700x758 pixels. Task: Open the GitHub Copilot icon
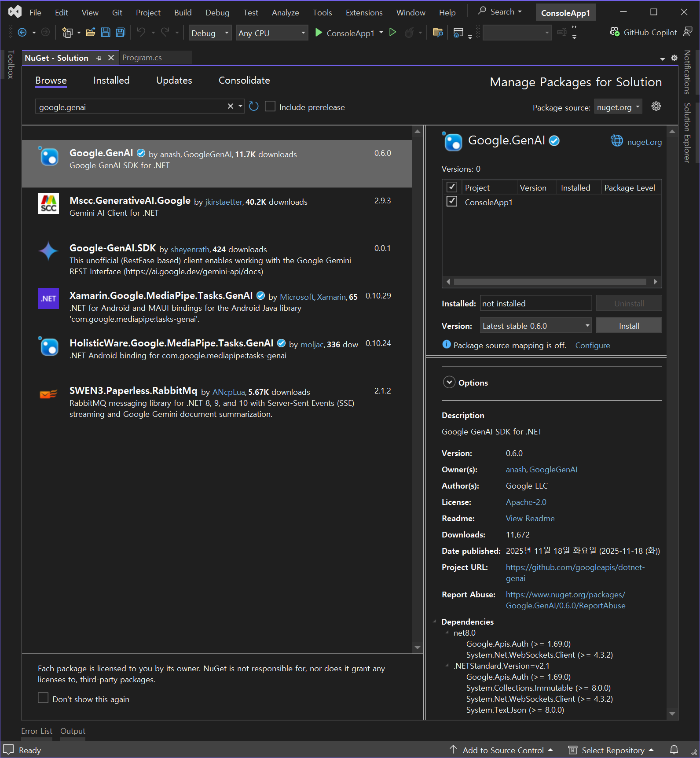[615, 32]
